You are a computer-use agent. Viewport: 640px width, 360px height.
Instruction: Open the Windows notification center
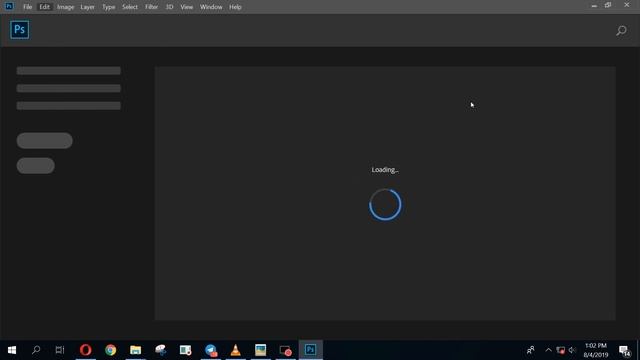tap(624, 350)
